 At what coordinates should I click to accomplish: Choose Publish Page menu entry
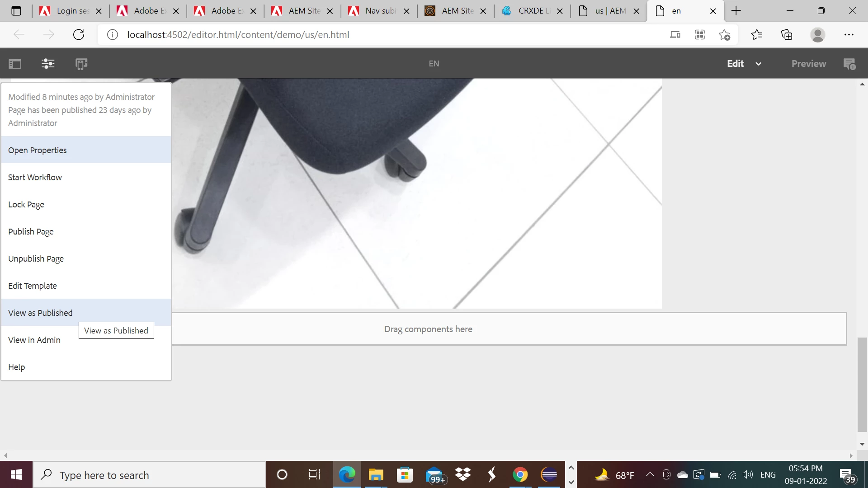[31, 231]
